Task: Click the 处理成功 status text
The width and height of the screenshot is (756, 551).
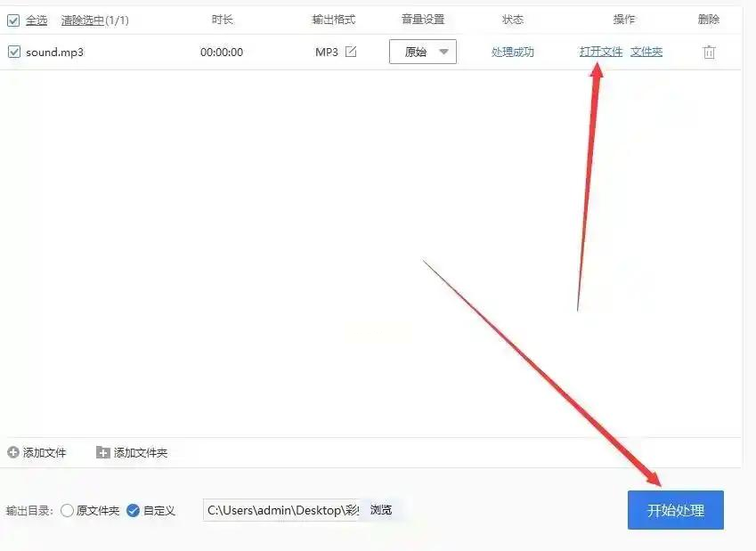Action: [x=513, y=52]
